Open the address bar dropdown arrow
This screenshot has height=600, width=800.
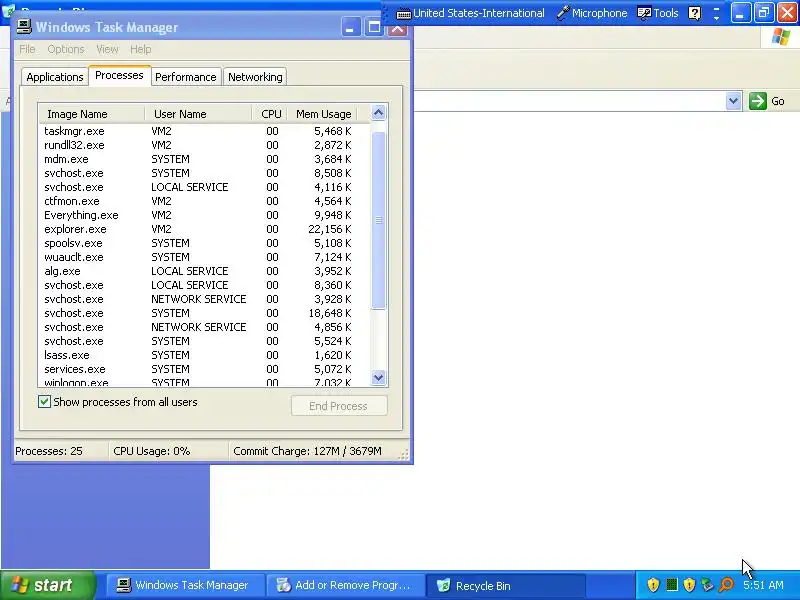click(733, 101)
